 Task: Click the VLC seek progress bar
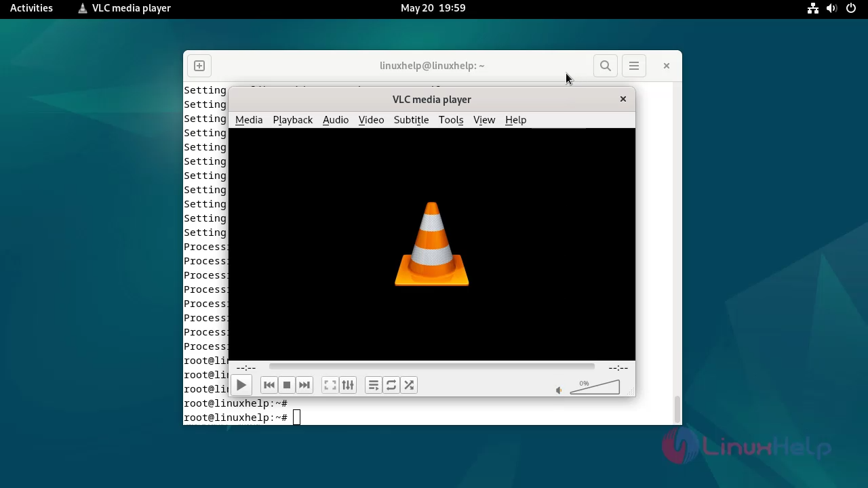[431, 367]
